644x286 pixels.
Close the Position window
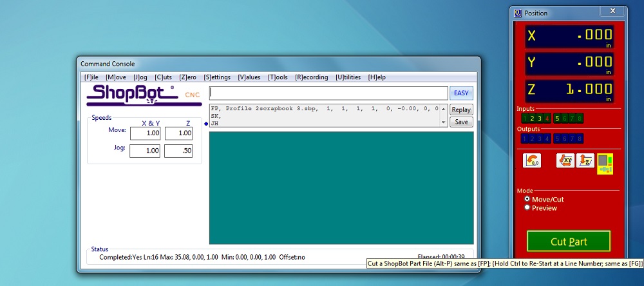[x=613, y=11]
